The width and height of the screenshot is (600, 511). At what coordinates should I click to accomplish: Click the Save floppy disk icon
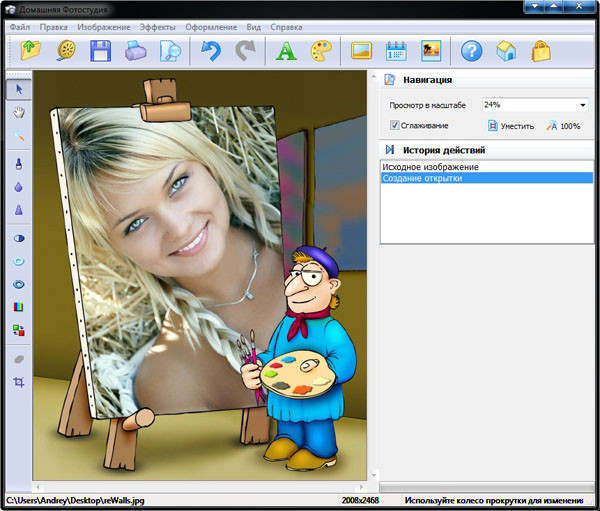pos(100,51)
